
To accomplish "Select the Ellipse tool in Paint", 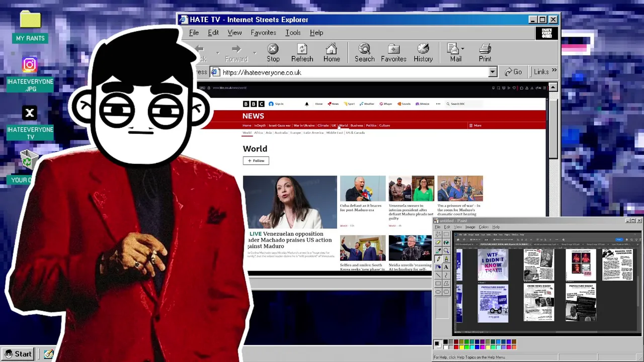I will coord(438,292).
